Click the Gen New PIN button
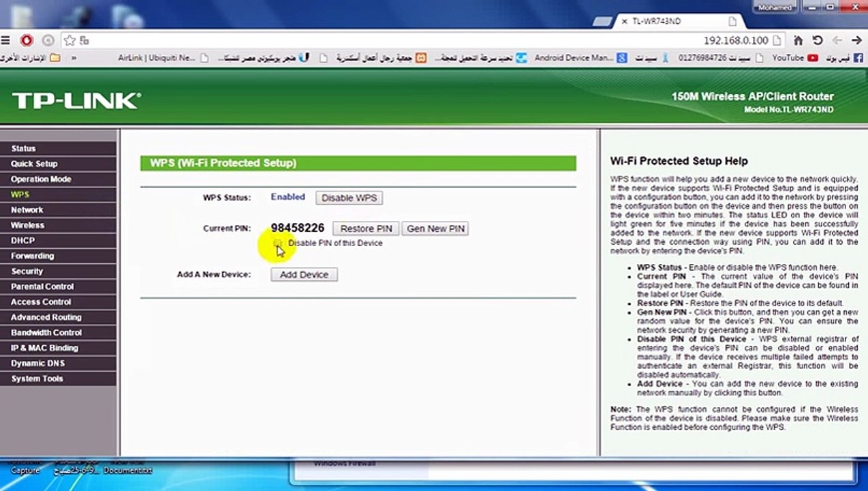Viewport: 868px width, 491px height. tap(435, 228)
